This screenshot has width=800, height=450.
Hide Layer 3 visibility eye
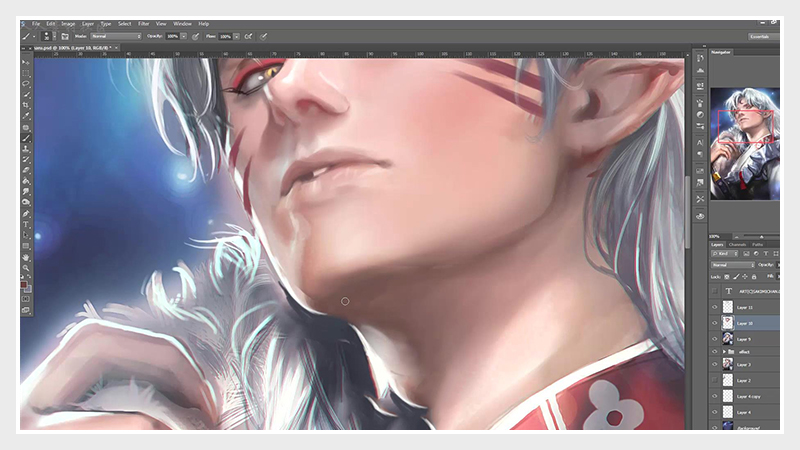click(714, 364)
